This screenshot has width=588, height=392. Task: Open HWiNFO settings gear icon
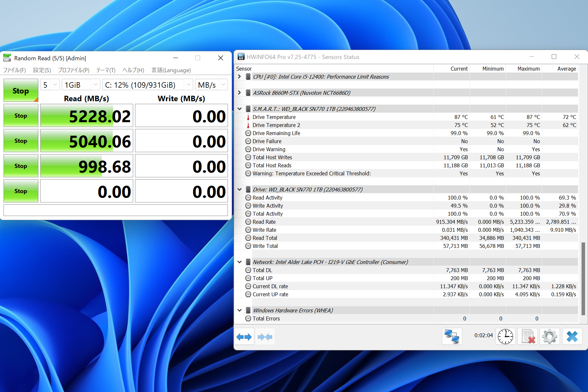coord(550,337)
